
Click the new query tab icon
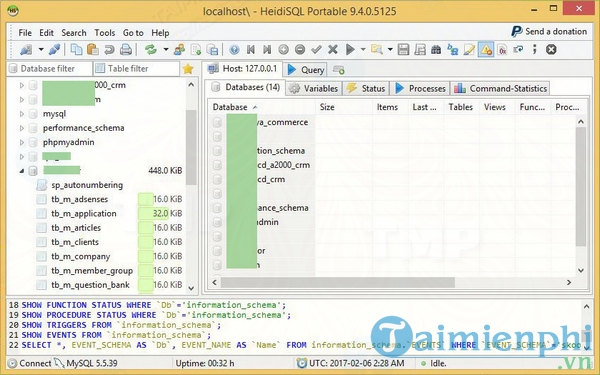point(339,70)
